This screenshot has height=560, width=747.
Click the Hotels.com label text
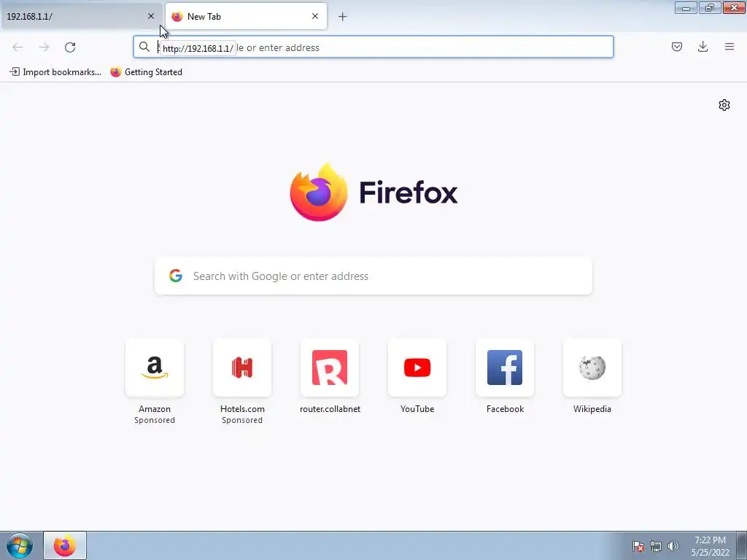coord(242,409)
